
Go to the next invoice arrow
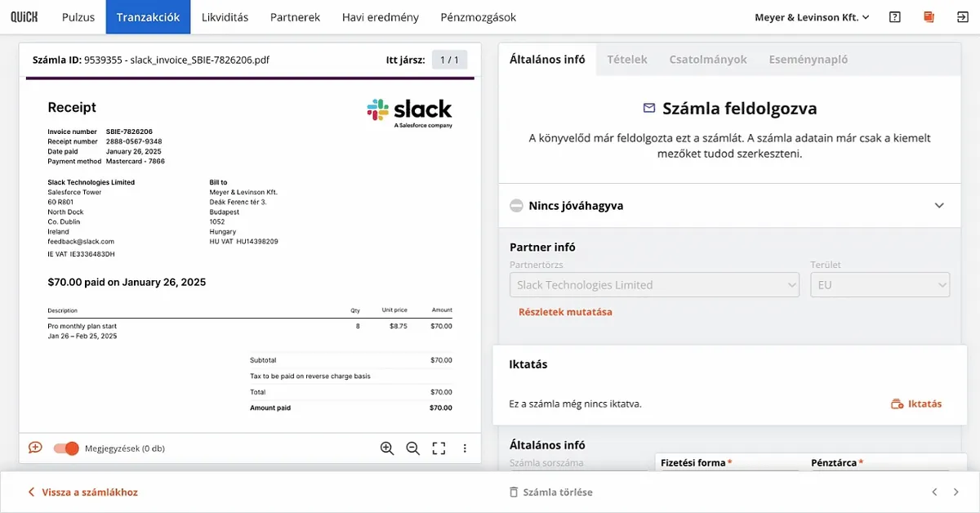(x=956, y=492)
